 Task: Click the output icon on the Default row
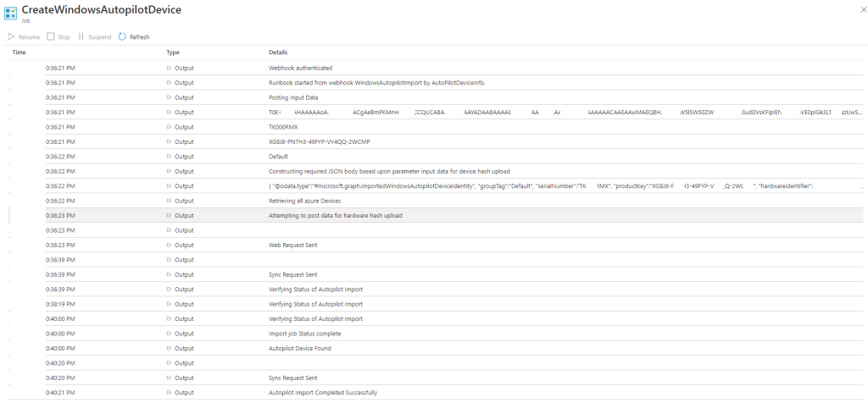tap(170, 157)
